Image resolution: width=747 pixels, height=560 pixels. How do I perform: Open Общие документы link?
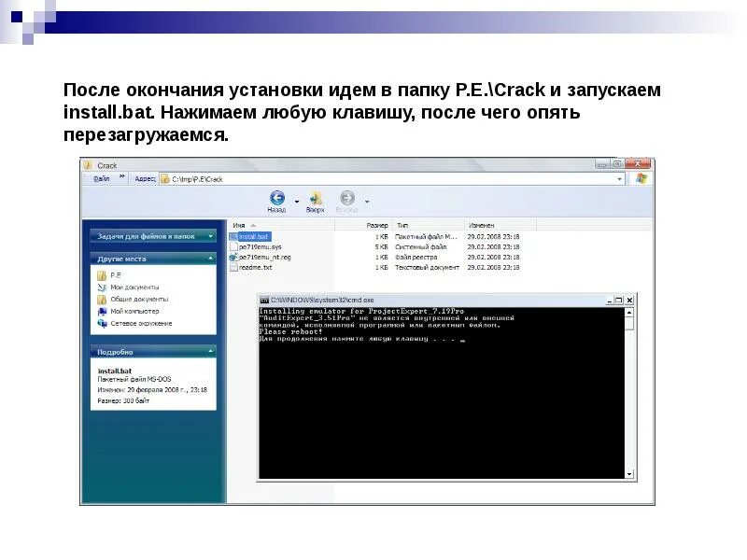tap(139, 299)
